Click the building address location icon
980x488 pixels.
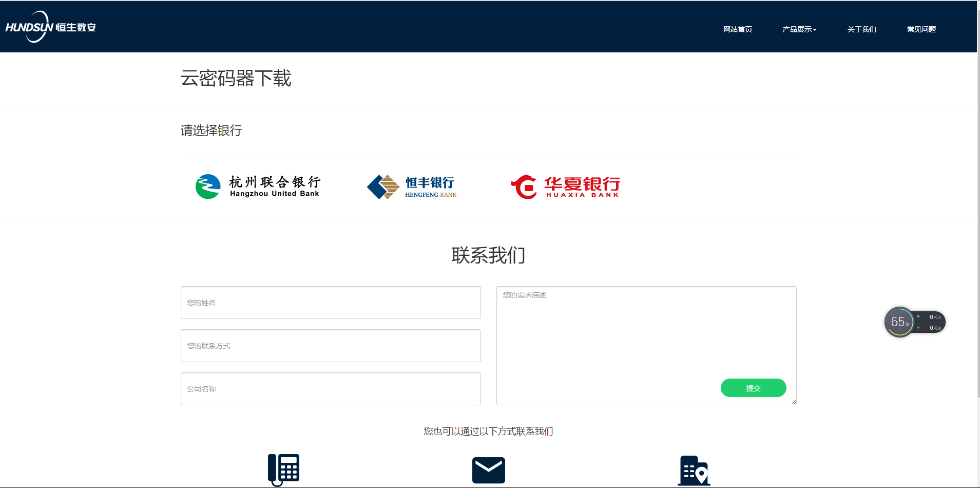click(694, 470)
